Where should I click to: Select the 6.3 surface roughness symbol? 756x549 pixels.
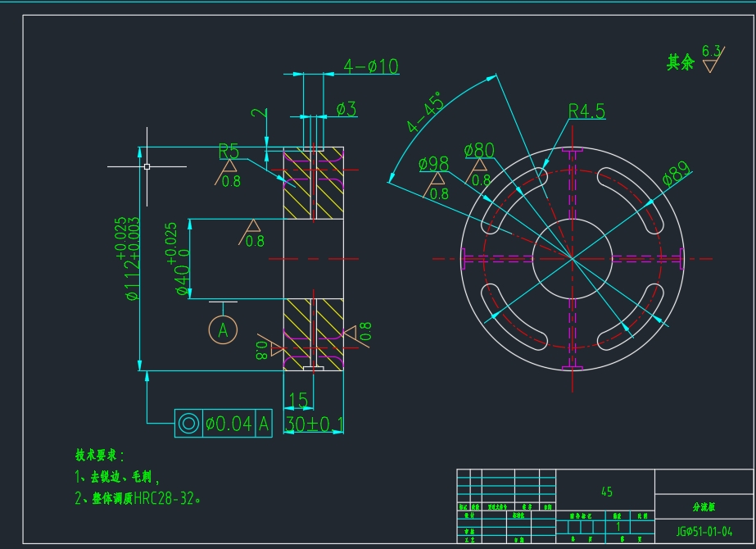(x=713, y=58)
